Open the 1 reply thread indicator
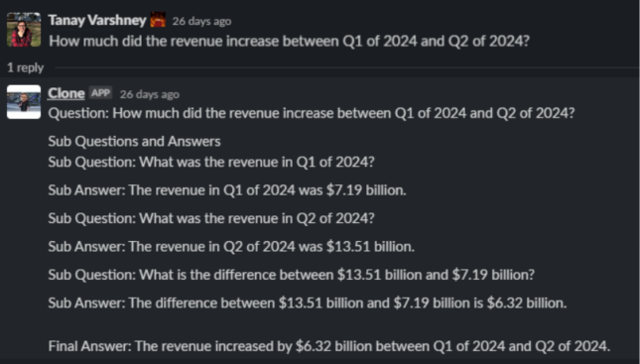Viewport: 640px width, 364px height. (x=26, y=67)
